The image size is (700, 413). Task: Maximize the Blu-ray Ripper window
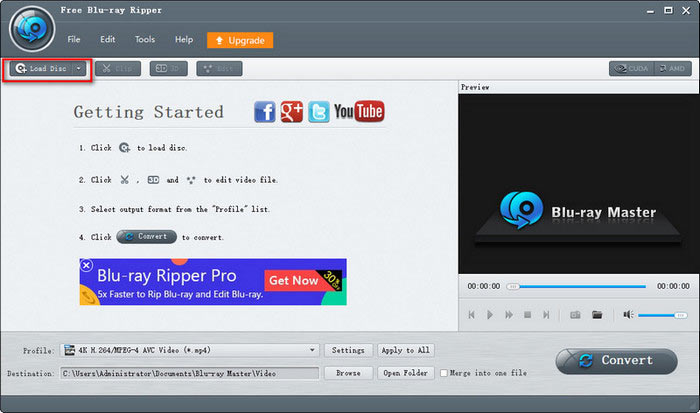tap(668, 10)
